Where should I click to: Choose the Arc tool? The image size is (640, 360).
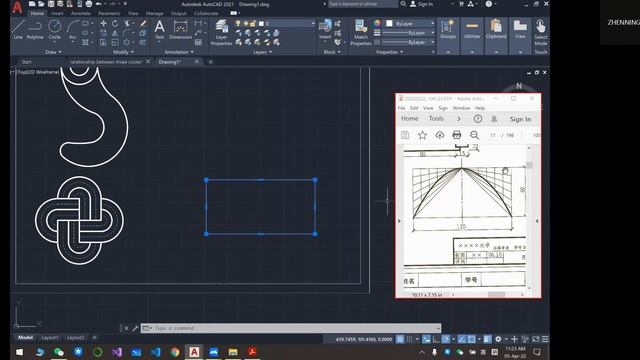coord(72,29)
